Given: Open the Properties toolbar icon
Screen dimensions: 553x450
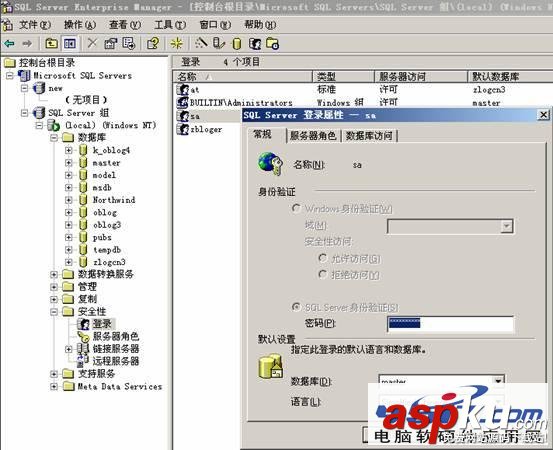Looking at the screenshot, I should pos(110,43).
